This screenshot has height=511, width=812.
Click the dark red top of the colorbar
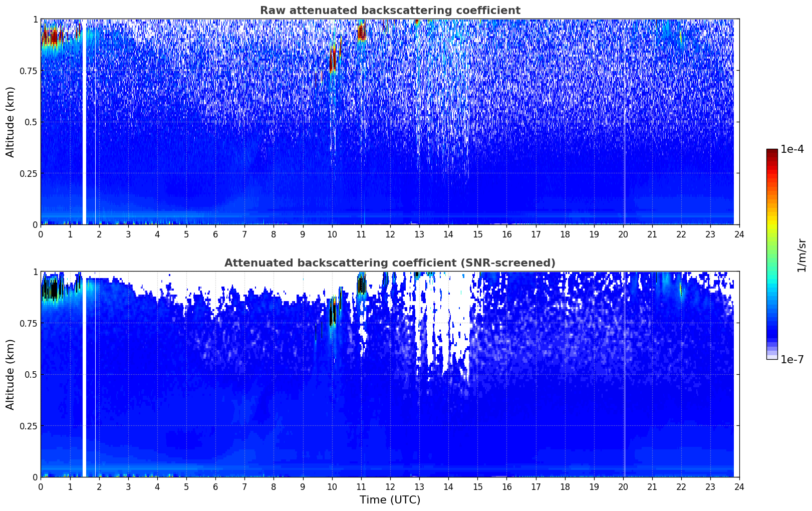771,152
